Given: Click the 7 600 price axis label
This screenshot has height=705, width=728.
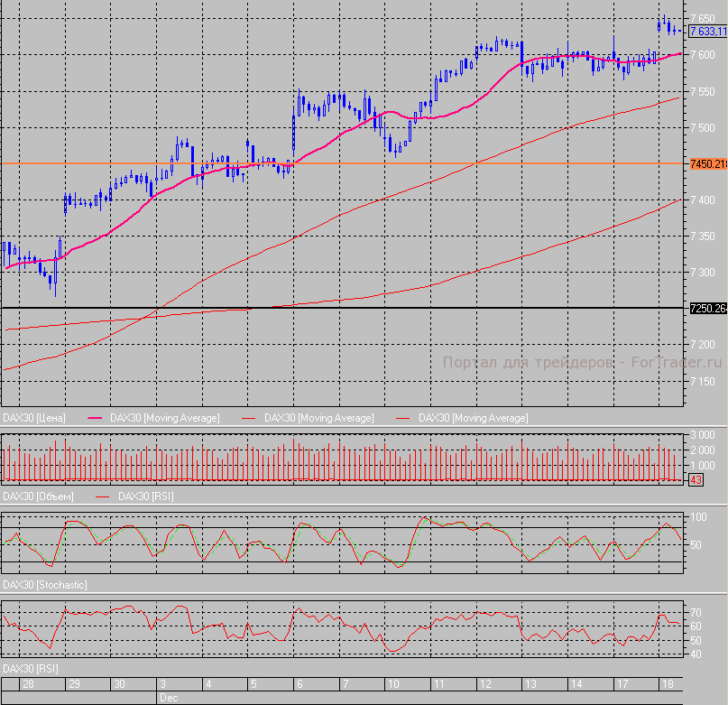Looking at the screenshot, I should pos(703,55).
